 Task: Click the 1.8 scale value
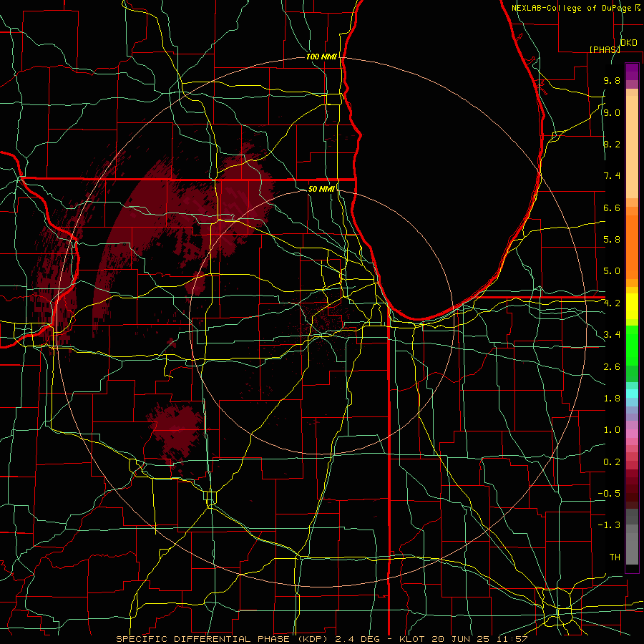[612, 399]
